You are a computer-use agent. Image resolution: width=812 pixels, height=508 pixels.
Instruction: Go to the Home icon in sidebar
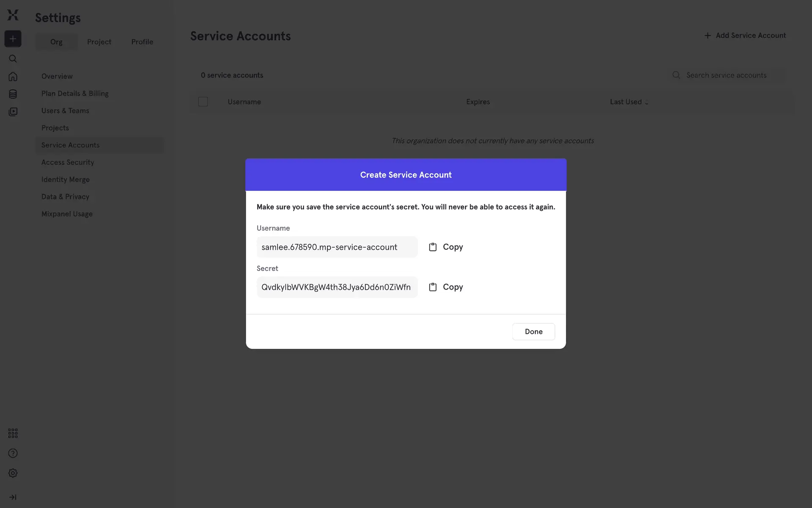tap(13, 77)
